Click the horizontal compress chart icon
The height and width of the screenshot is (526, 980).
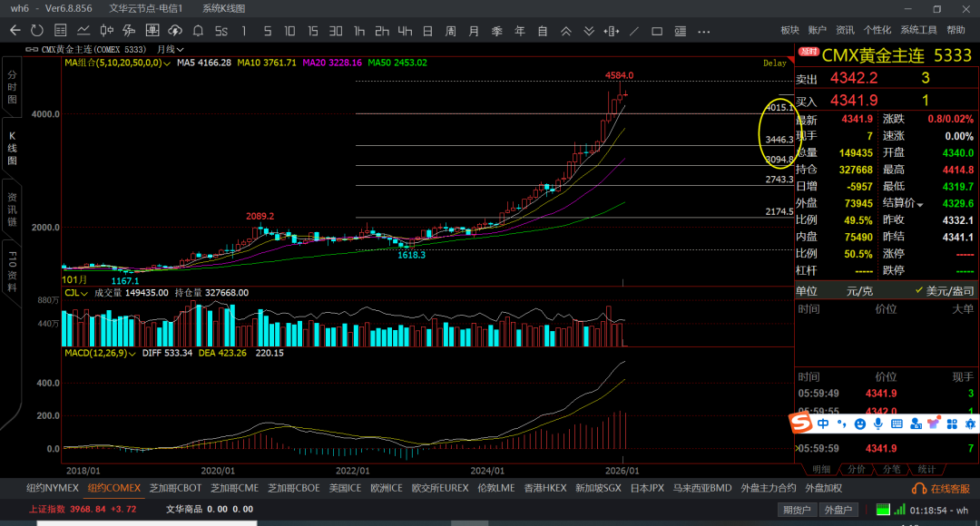tap(612, 31)
